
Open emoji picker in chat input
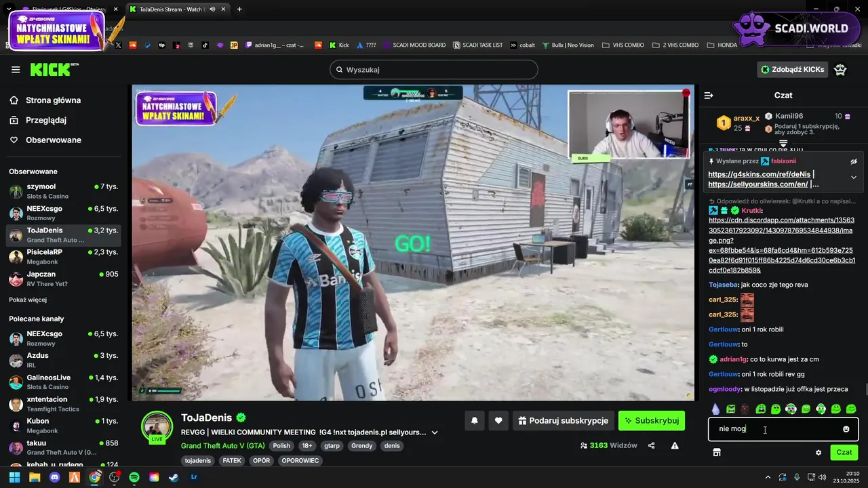[x=846, y=429]
